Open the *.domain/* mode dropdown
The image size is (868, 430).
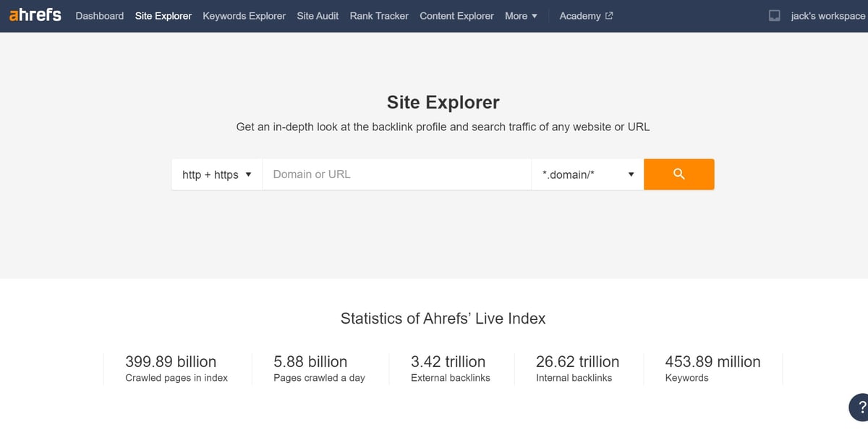coord(587,174)
